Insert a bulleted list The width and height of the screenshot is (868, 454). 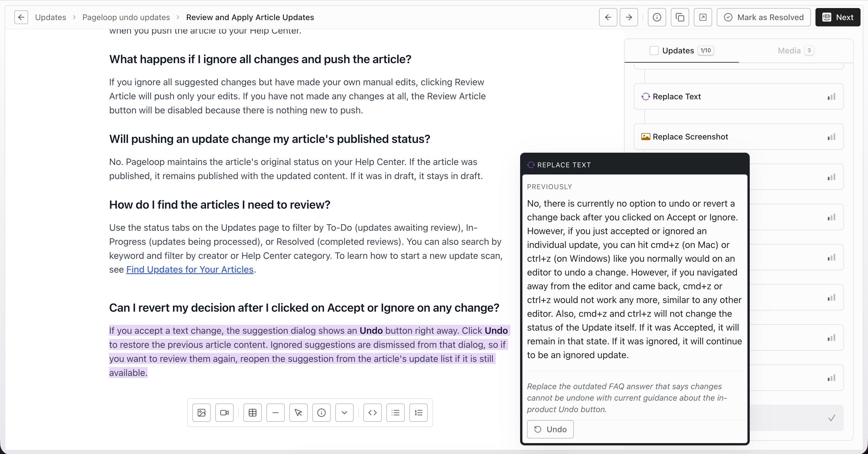[x=395, y=413]
